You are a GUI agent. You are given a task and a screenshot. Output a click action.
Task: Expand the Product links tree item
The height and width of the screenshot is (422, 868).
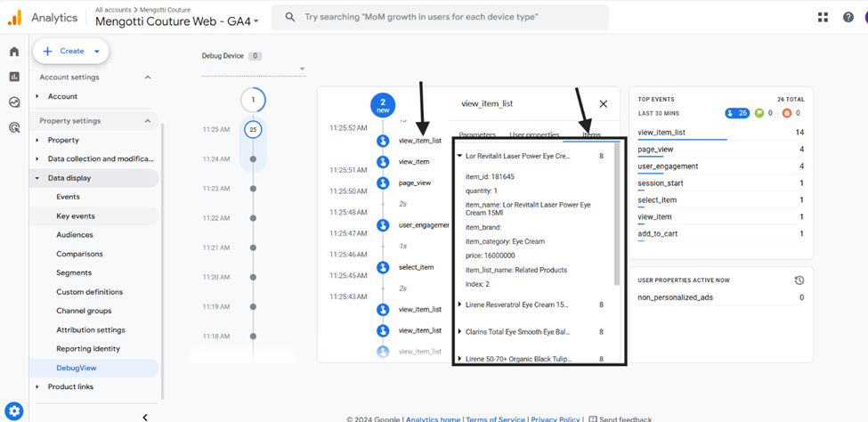click(x=37, y=386)
